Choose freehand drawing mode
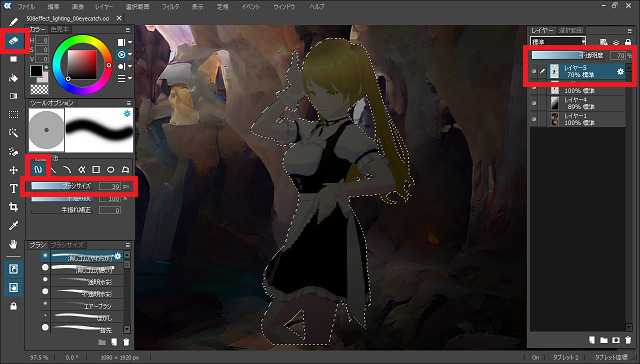The width and height of the screenshot is (640, 364). 38,169
